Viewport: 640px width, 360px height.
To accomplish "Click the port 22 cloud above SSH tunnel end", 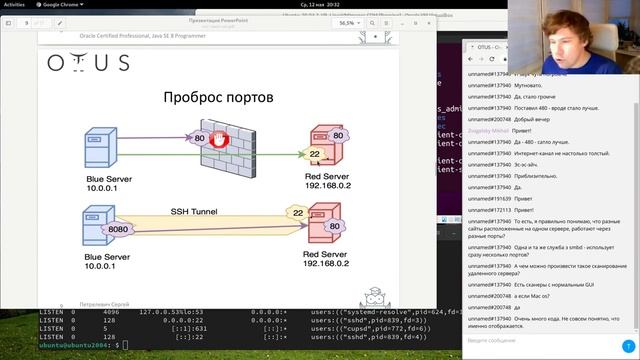I will click(298, 213).
